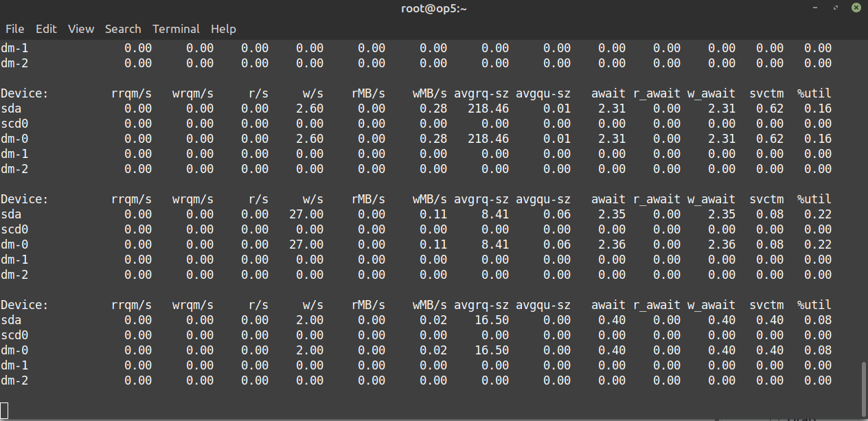
Task: Click the 2.31 await value for sda
Action: point(612,109)
